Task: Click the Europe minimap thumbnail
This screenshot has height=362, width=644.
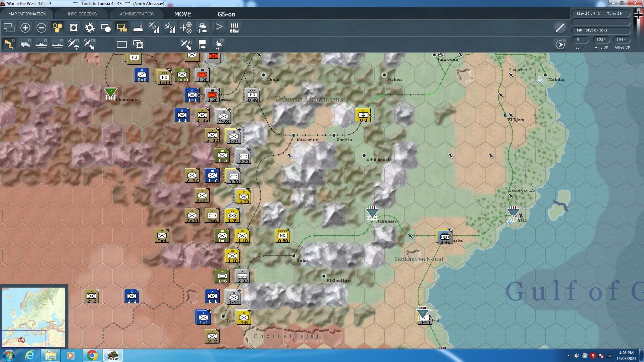Action: tap(33, 317)
